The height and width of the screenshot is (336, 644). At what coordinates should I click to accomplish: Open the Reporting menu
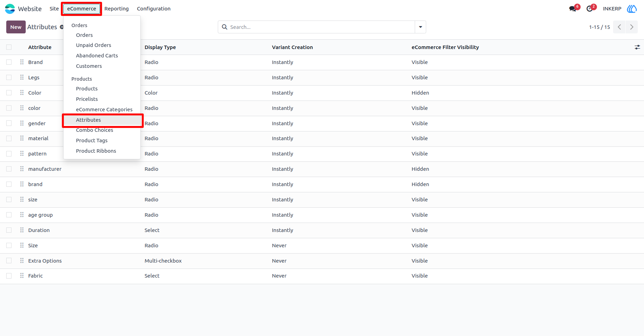(x=117, y=9)
